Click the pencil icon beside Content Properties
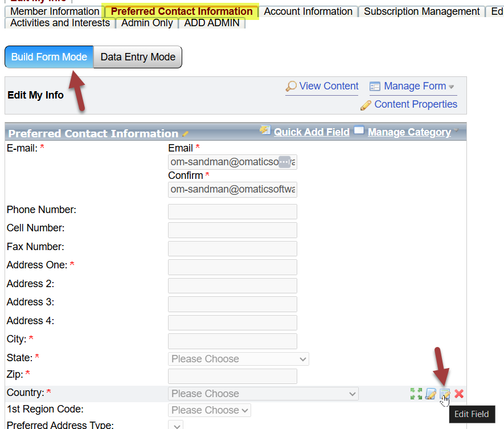504x429 pixels. pos(366,105)
